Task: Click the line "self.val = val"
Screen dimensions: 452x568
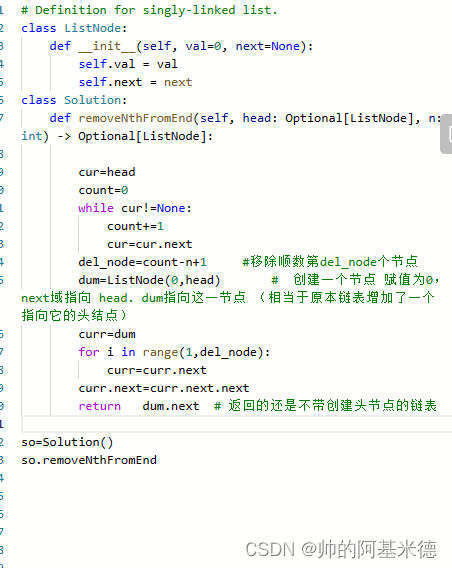Action: pos(128,64)
